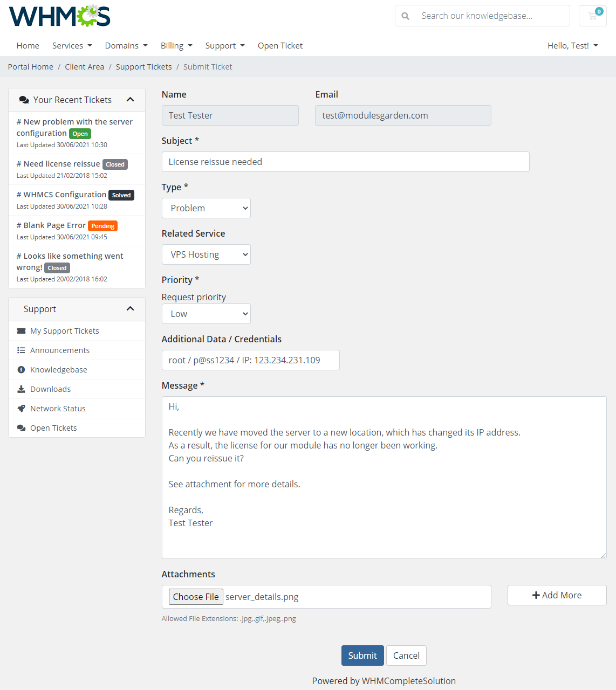This screenshot has height=690, width=616.
Task: Click the Choose File button for attachments
Action: (196, 596)
